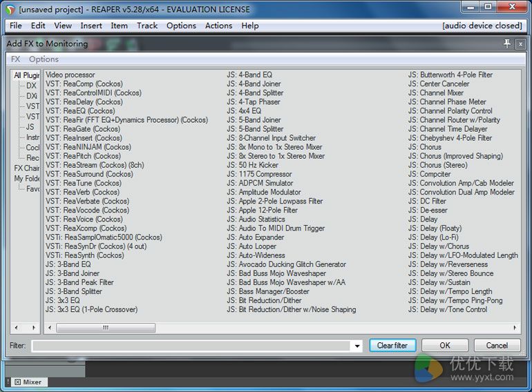Open the View menu
532x392 pixels.
click(63, 26)
